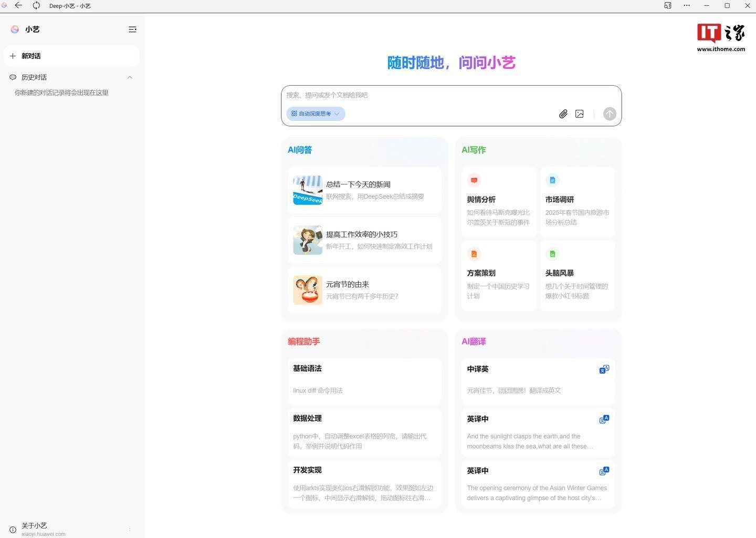Open the three-dots more options menu
The width and height of the screenshot is (756, 538).
coord(687,6)
